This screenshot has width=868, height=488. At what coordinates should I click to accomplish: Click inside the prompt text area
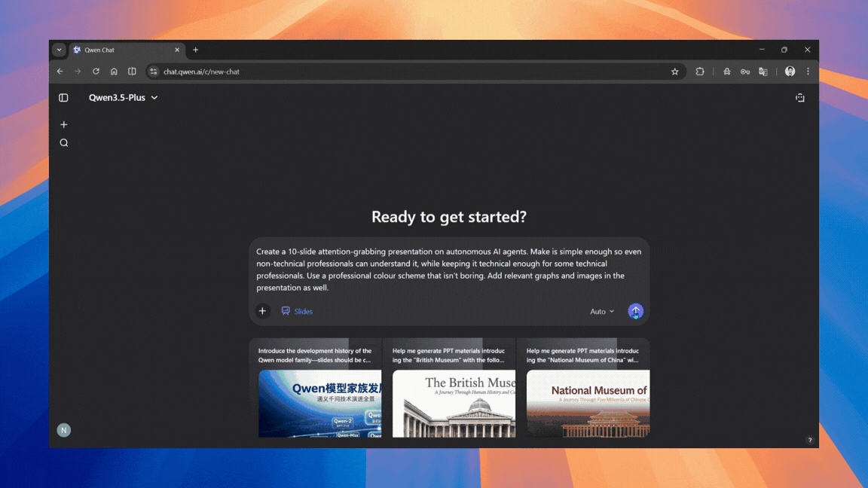(x=449, y=270)
